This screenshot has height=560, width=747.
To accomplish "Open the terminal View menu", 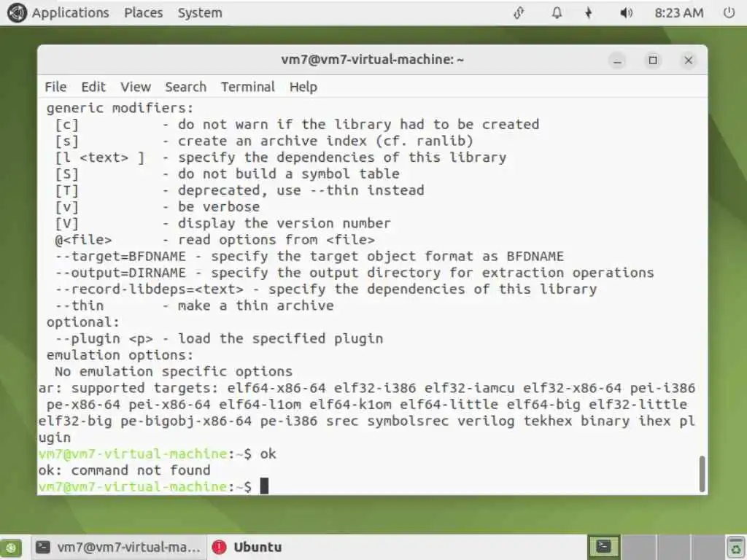I will pyautogui.click(x=135, y=87).
